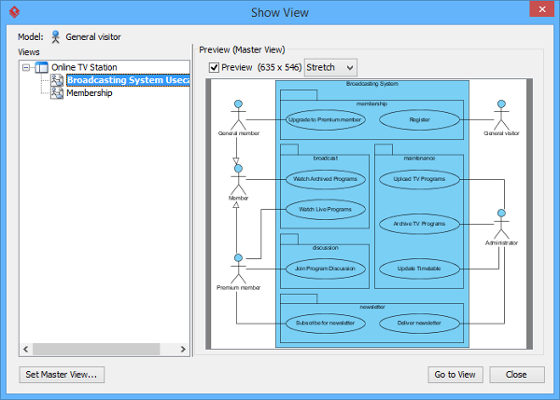Click the horizontal scrollbar thumb in the Views list

coord(96,349)
